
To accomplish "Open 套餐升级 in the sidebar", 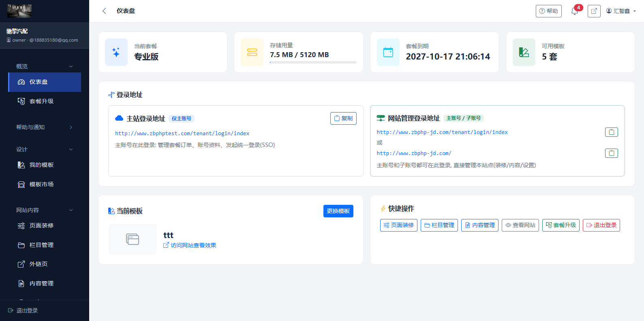I will click(x=45, y=101).
